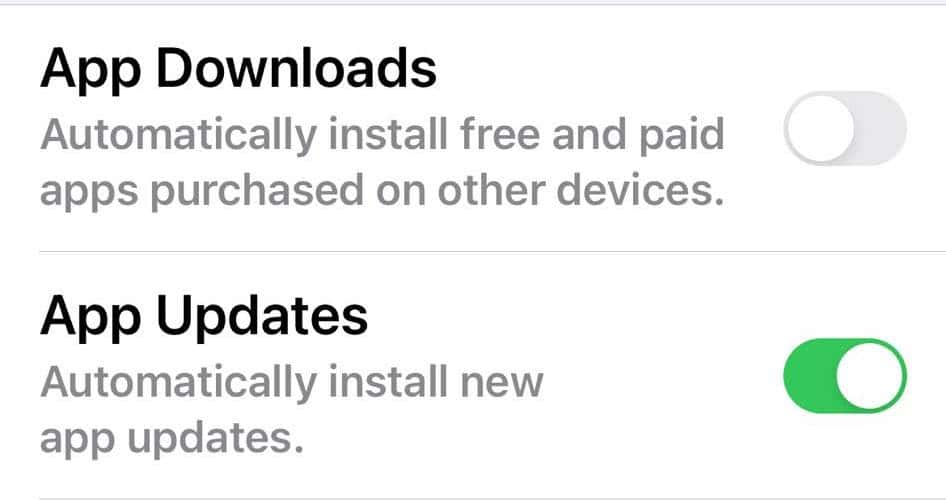
Task: Enable the App Downloads switch
Action: (845, 128)
